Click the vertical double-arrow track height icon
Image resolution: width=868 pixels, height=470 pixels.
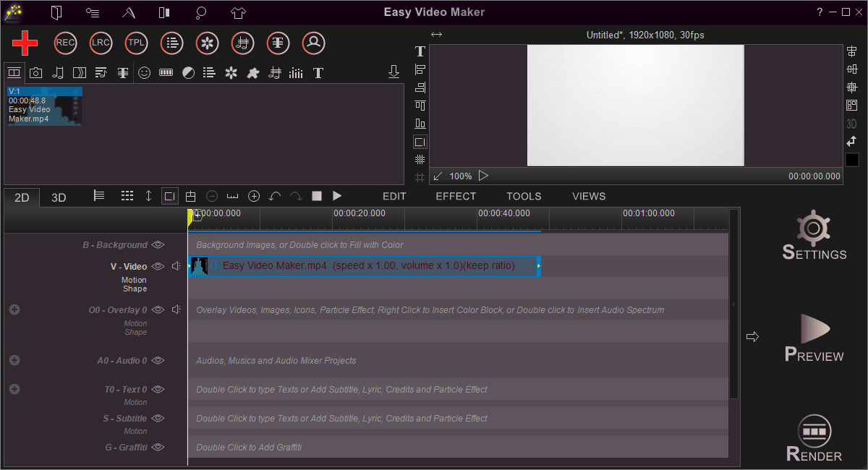pos(148,196)
